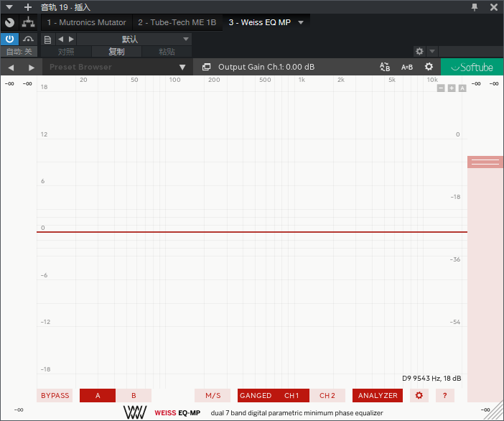Image resolution: width=504 pixels, height=421 pixels.
Task: Select CH 2 channel
Action: (x=327, y=396)
